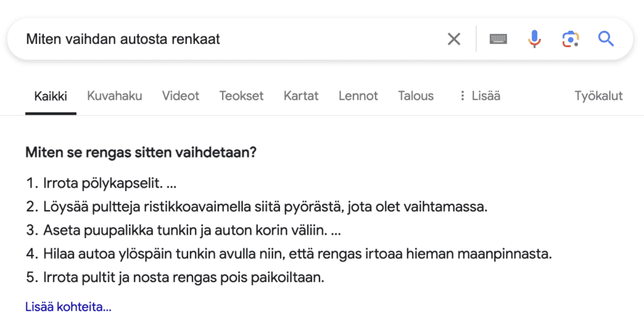Search by image with Lens icon
The image size is (644, 326).
pos(570,39)
